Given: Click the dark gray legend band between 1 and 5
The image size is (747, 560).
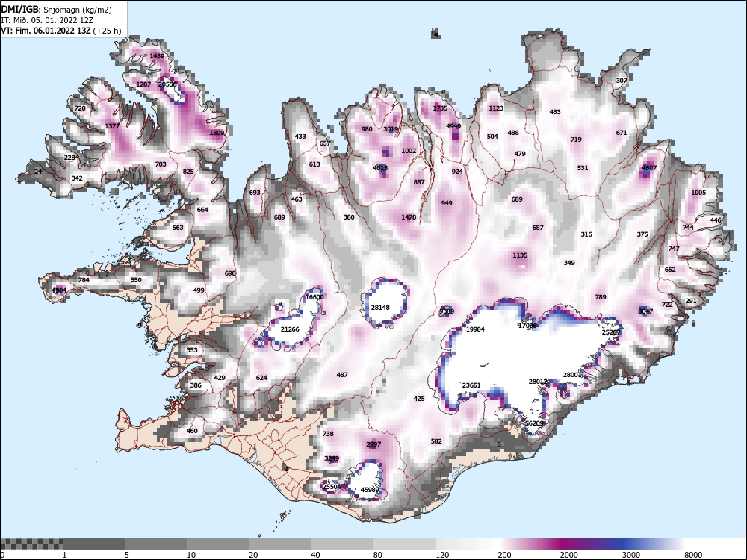Looking at the screenshot, I should point(93,544).
